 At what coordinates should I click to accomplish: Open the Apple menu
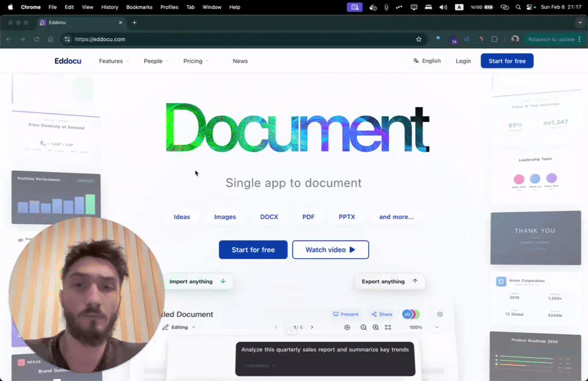(10, 7)
